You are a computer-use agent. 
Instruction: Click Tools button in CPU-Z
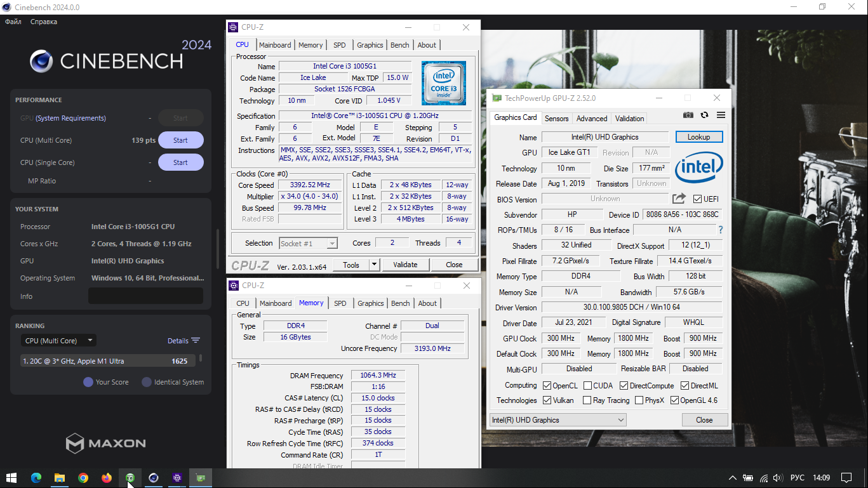351,265
